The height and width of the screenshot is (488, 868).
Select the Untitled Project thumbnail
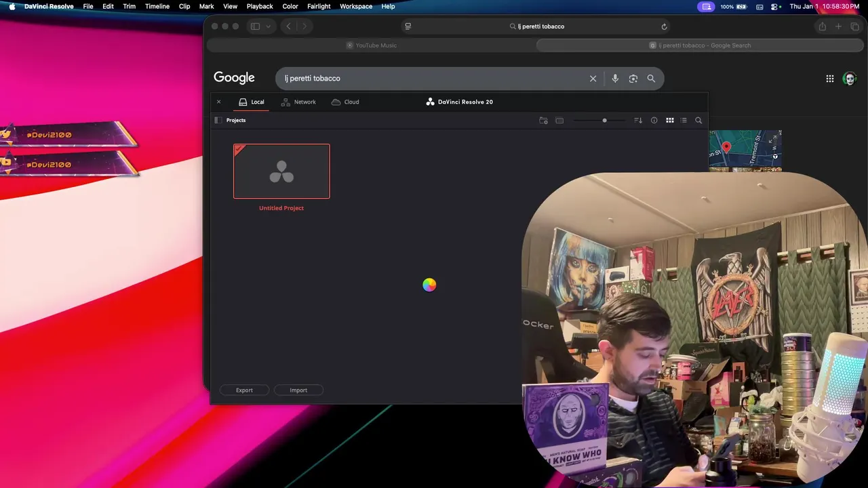pyautogui.click(x=281, y=171)
